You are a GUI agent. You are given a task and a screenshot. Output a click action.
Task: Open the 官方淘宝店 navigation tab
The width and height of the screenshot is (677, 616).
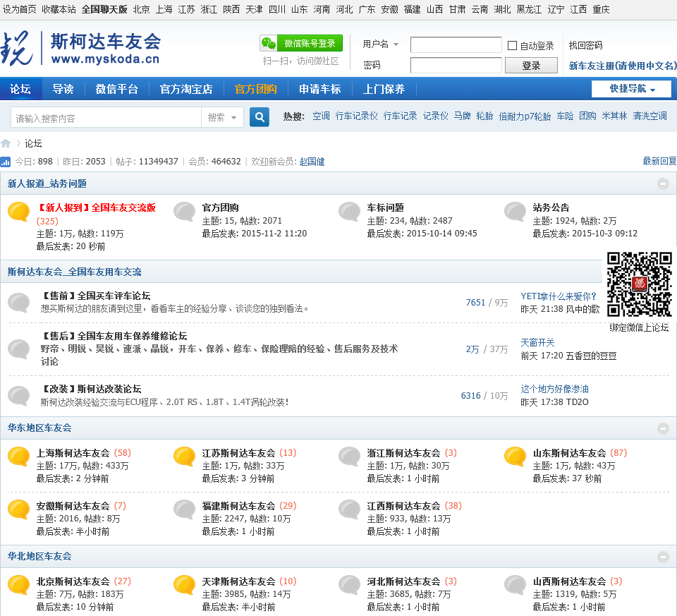click(x=186, y=89)
